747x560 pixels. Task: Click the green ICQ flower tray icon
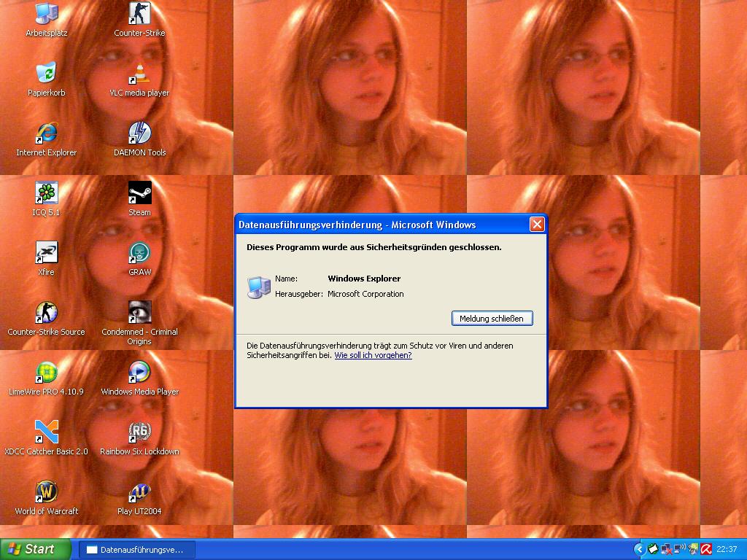click(x=653, y=549)
